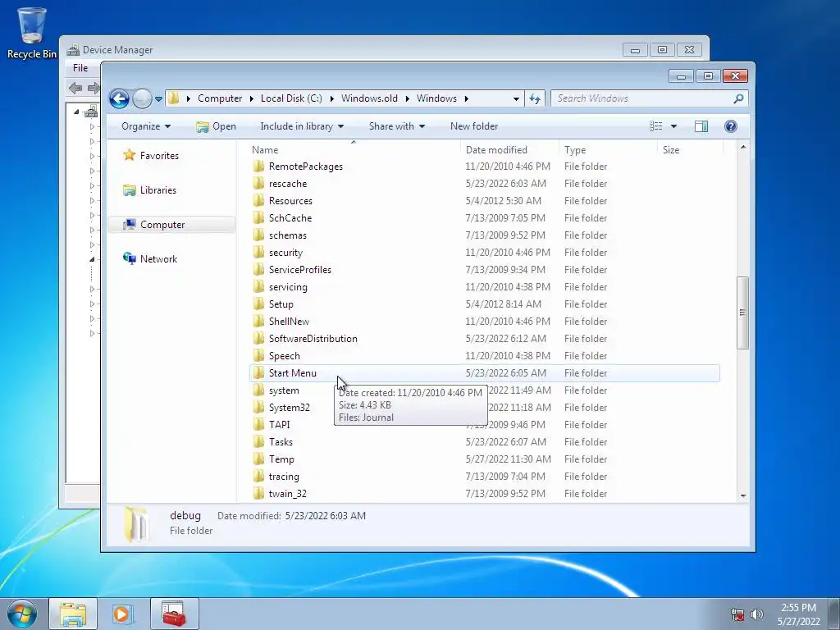Select the servicing folder icon
840x630 pixels.
tap(258, 286)
